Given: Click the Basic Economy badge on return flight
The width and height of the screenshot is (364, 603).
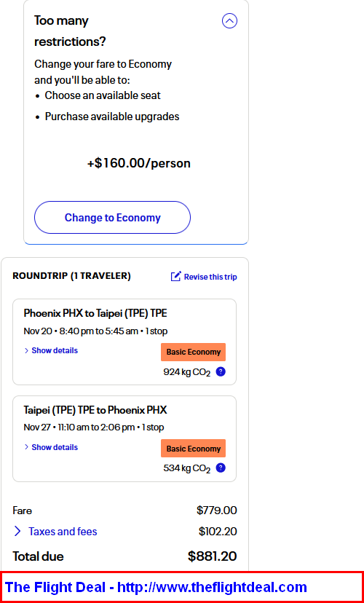Looking at the screenshot, I should [x=194, y=449].
